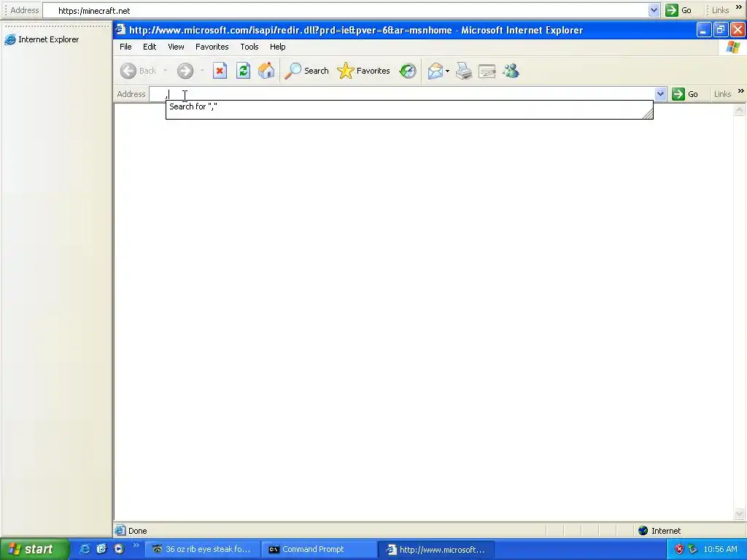
Task: Click the page icon in the title bar
Action: pyautogui.click(x=120, y=29)
